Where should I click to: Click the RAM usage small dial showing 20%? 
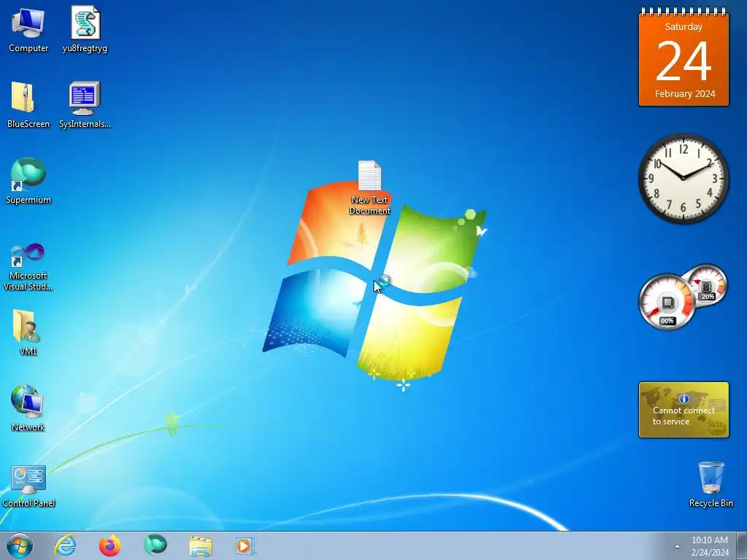coord(707,285)
